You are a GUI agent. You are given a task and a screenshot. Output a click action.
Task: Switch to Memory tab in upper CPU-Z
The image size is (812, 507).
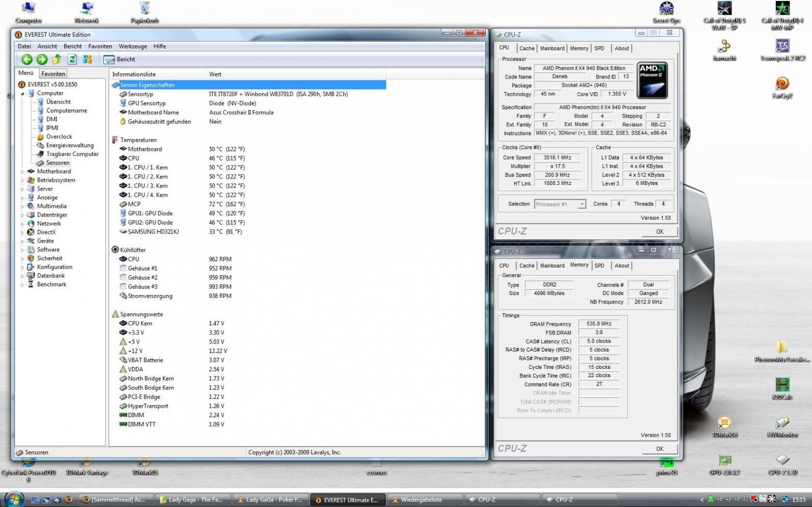click(579, 48)
